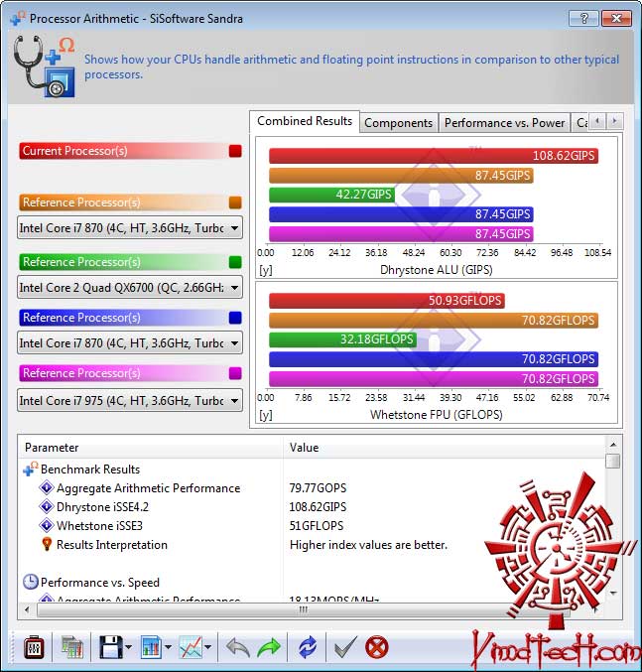Open the save floppy dropdown arrow
This screenshot has width=642, height=672.
(x=128, y=647)
